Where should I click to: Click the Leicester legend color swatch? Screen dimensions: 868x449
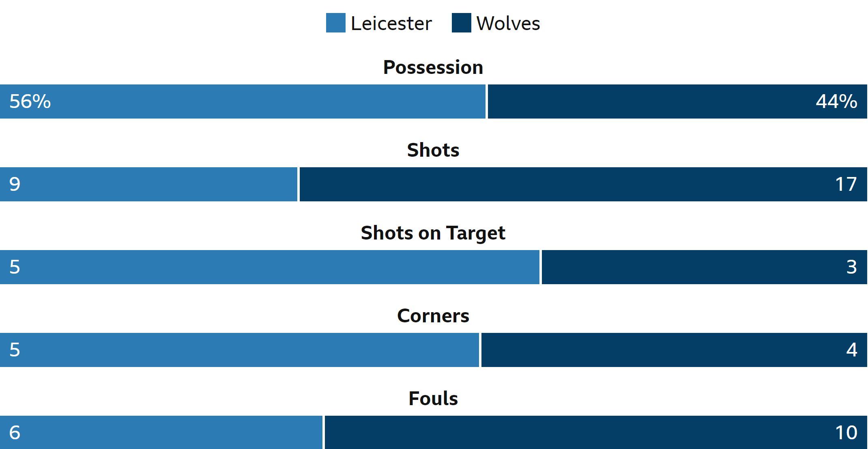pos(336,23)
